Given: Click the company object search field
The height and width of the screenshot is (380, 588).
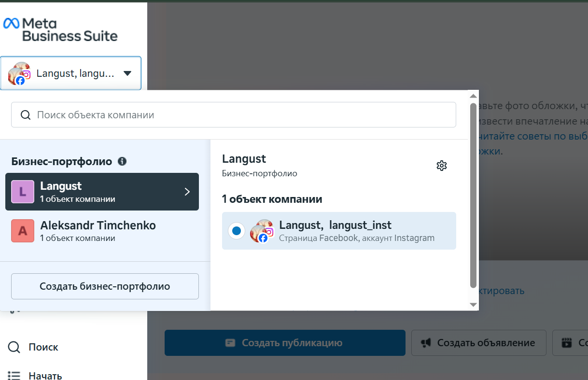Looking at the screenshot, I should (234, 115).
